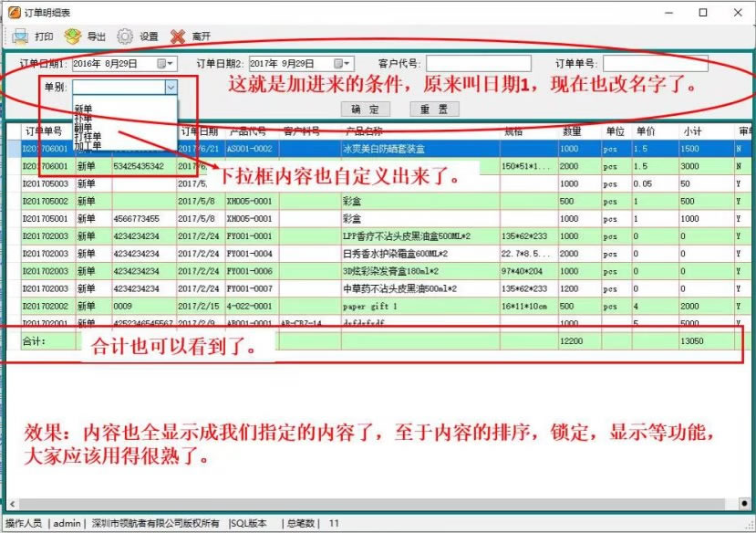Screen dimensions: 756x533
Task: Click 深圳市领航者有限公司版权所有 in status bar
Action: (155, 523)
